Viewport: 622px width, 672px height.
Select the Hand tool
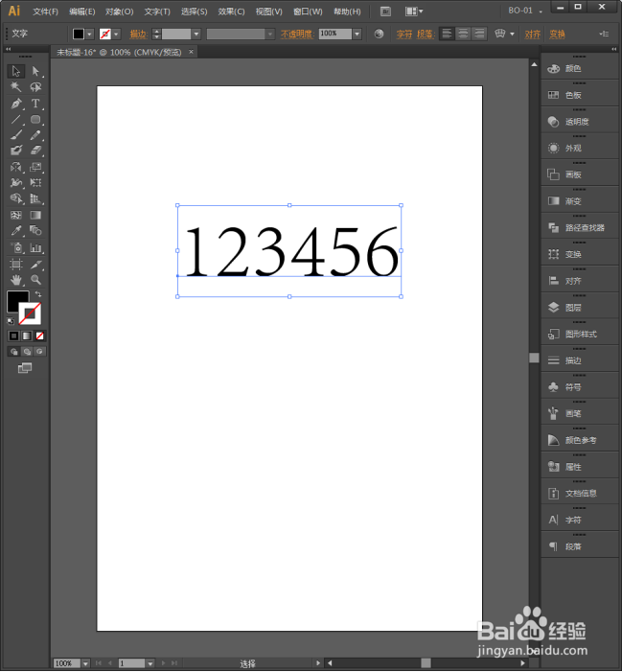(x=16, y=280)
